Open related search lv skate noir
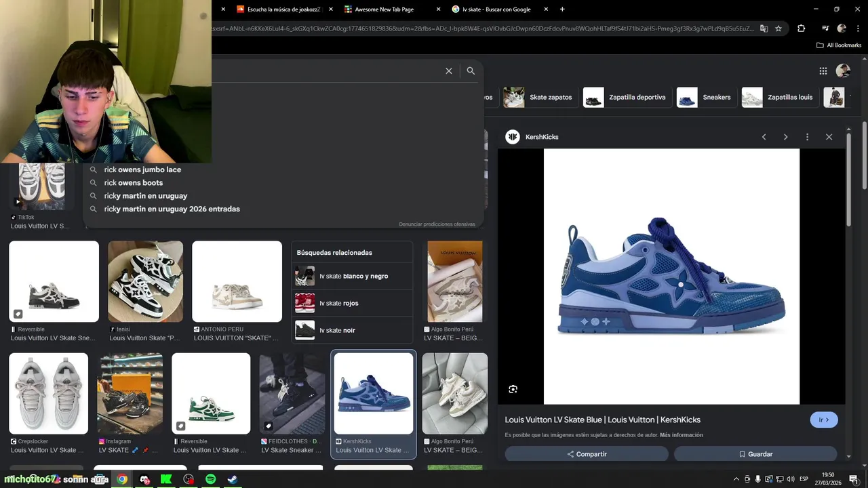Image resolution: width=868 pixels, height=488 pixels. 352,330
